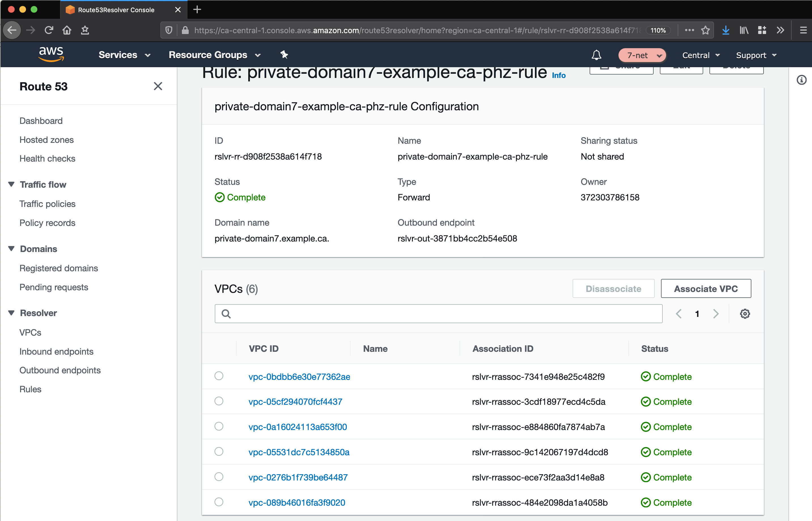
Task: Click the browser downloads arrow icon
Action: coord(726,30)
